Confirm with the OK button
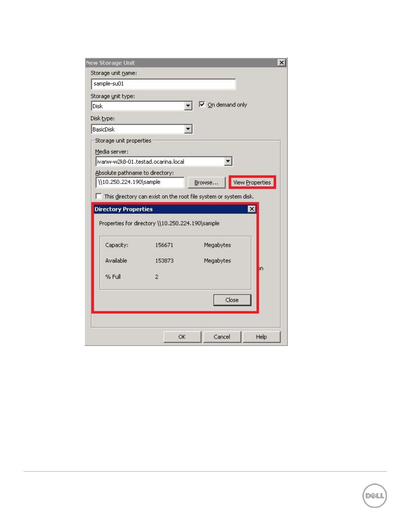 pos(182,337)
